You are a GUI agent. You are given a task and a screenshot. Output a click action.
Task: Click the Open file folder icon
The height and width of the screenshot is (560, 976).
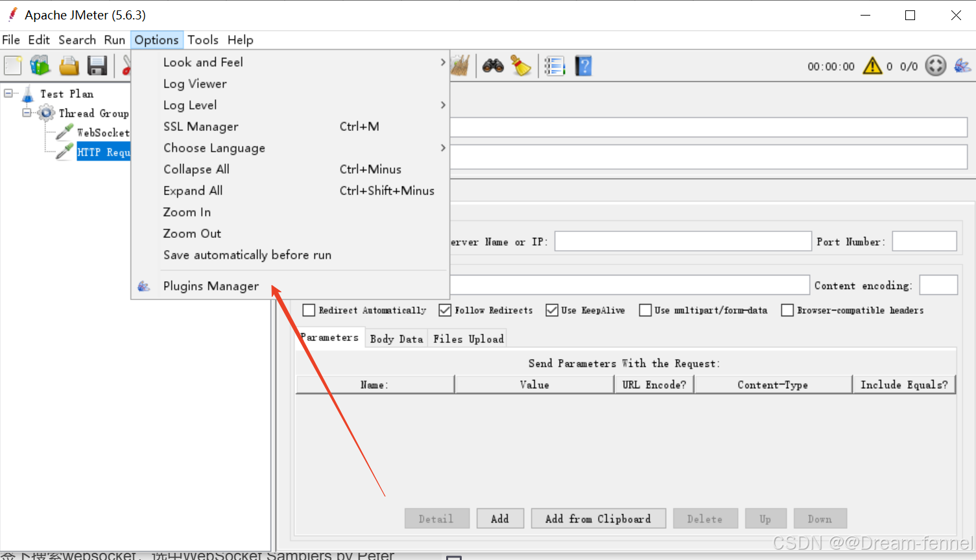click(69, 65)
